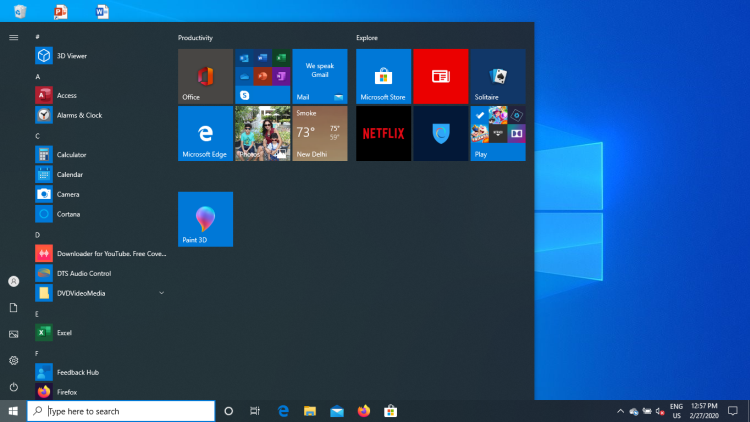Open Settings gear in Start sidebar
This screenshot has height=422, width=750.
coord(13,360)
